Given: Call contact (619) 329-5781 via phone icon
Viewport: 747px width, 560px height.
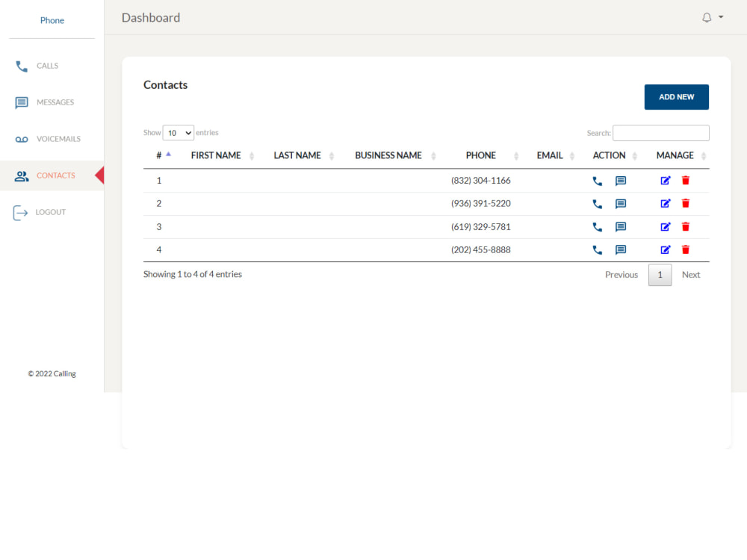Looking at the screenshot, I should point(598,227).
